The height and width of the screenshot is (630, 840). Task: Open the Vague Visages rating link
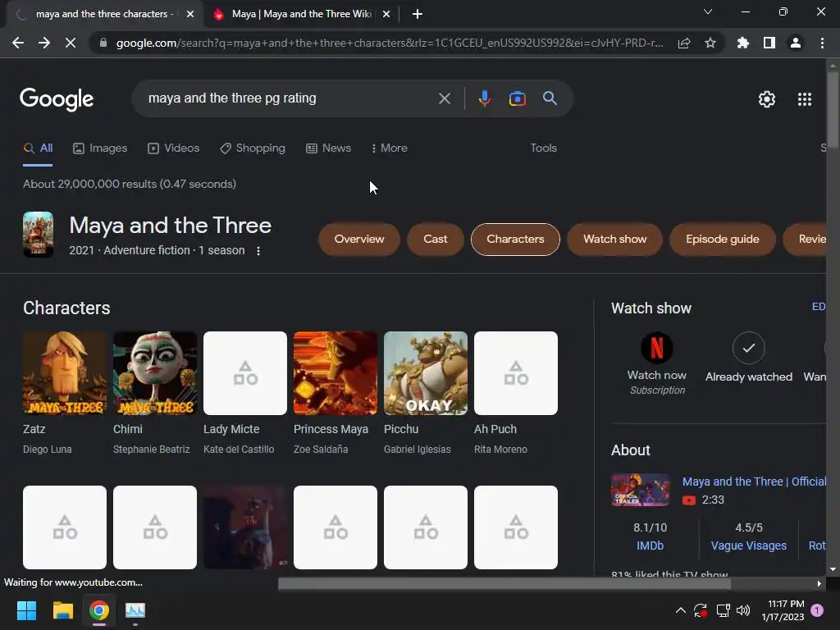748,546
